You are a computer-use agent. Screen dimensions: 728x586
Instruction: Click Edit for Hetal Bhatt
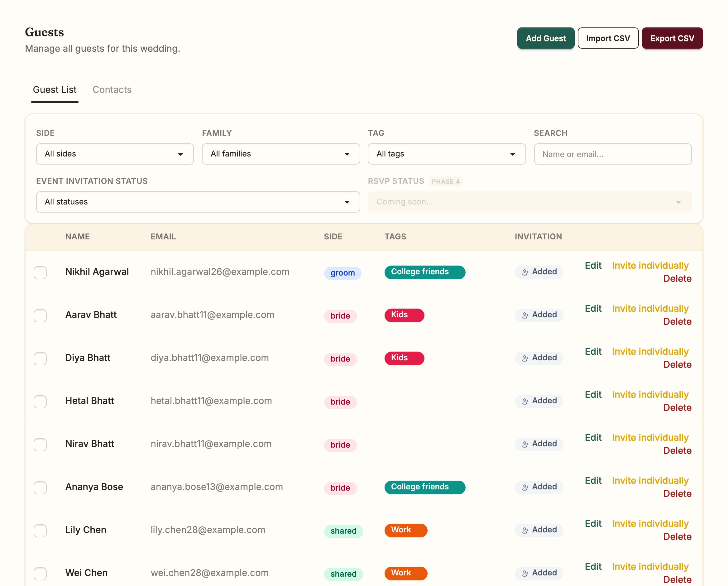click(593, 395)
